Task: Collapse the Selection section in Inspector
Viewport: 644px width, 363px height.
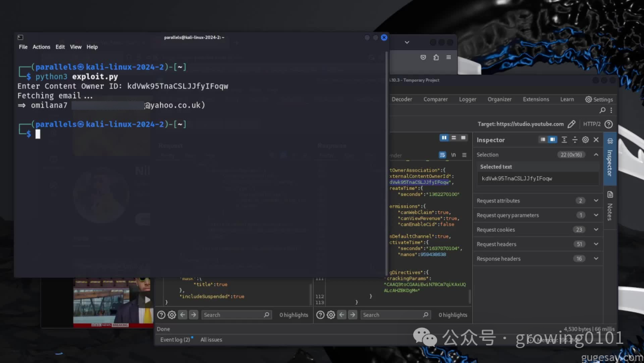Action: coord(596,155)
